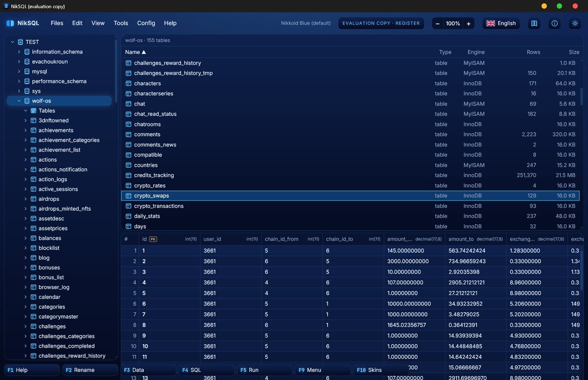
Task: Click the credits_tracking table icon in list
Action: [x=129, y=175]
